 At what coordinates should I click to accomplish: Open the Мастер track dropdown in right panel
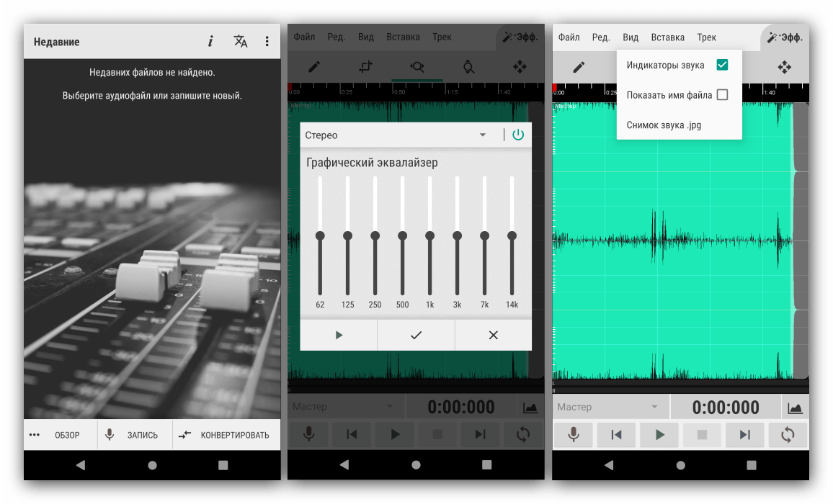[x=609, y=408]
